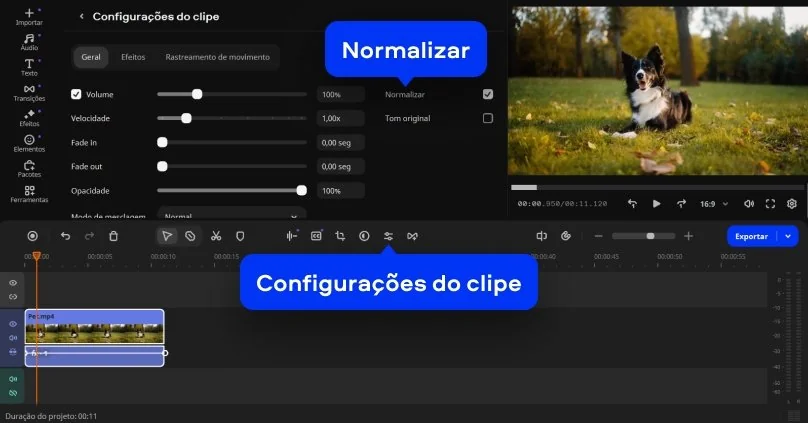Open the CC captions tool

pyautogui.click(x=316, y=236)
